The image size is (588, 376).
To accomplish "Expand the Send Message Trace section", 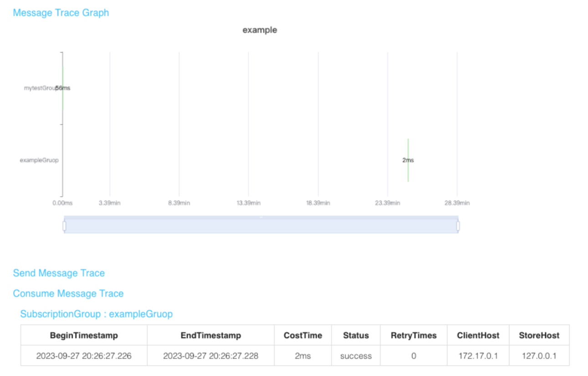I will (x=59, y=273).
